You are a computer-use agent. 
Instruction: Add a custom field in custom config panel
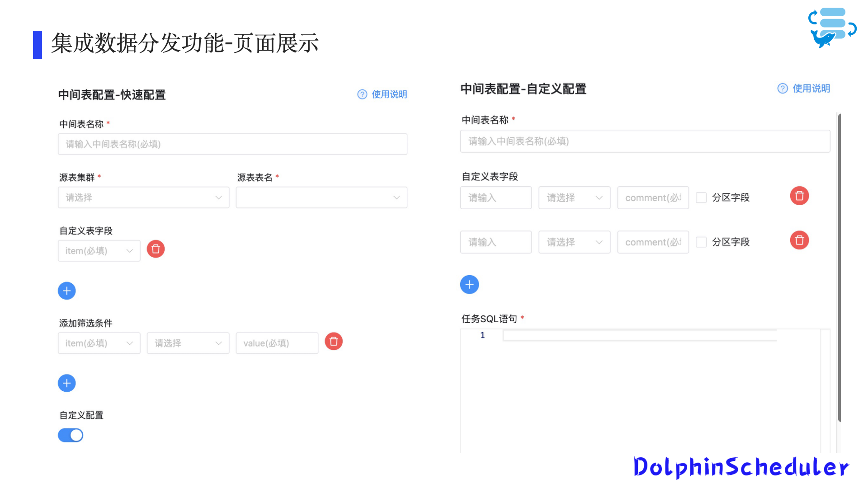coord(469,285)
